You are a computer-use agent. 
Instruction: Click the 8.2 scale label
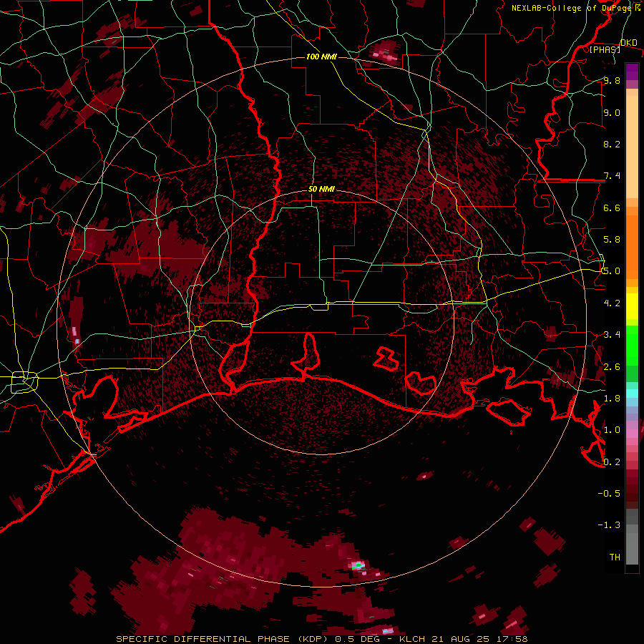click(612, 145)
